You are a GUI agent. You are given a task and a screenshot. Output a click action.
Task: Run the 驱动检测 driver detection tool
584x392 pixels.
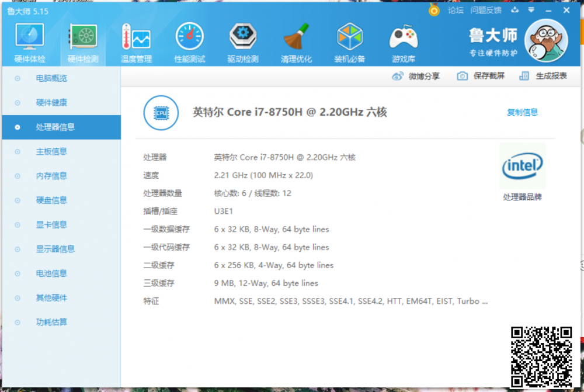tap(243, 41)
